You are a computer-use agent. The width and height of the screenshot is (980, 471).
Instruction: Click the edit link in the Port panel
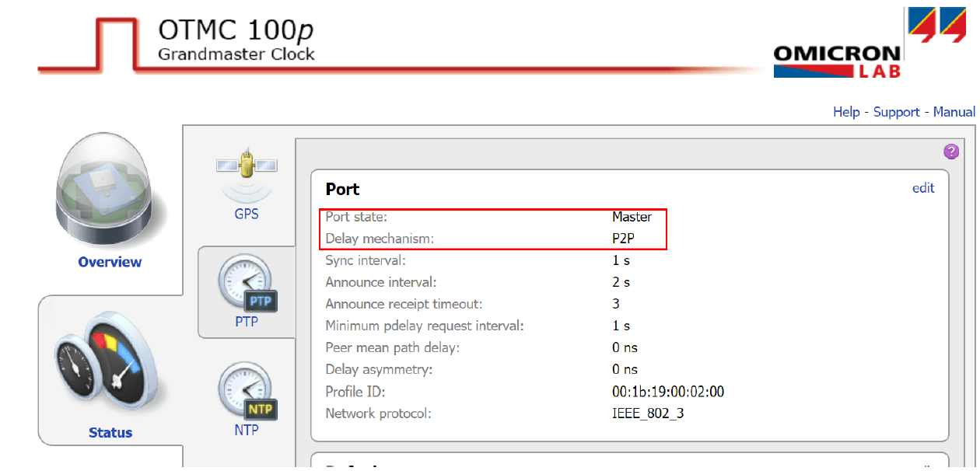[x=923, y=188]
